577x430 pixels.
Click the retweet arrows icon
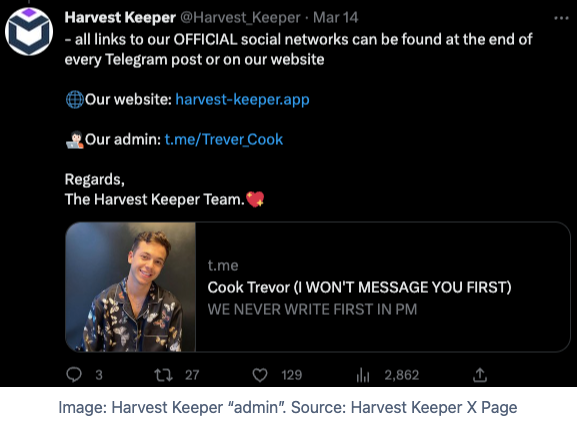(163, 375)
